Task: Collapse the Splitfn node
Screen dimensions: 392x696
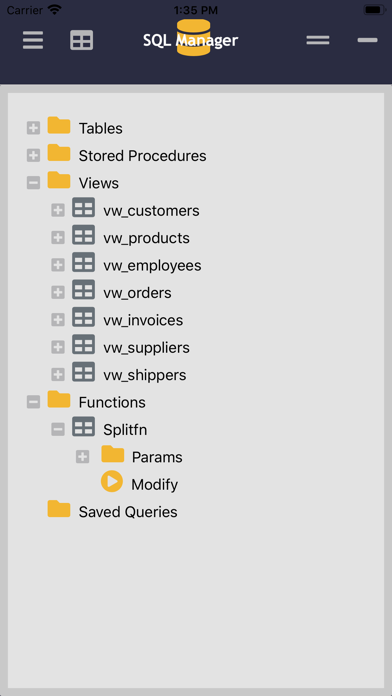Action: click(58, 429)
